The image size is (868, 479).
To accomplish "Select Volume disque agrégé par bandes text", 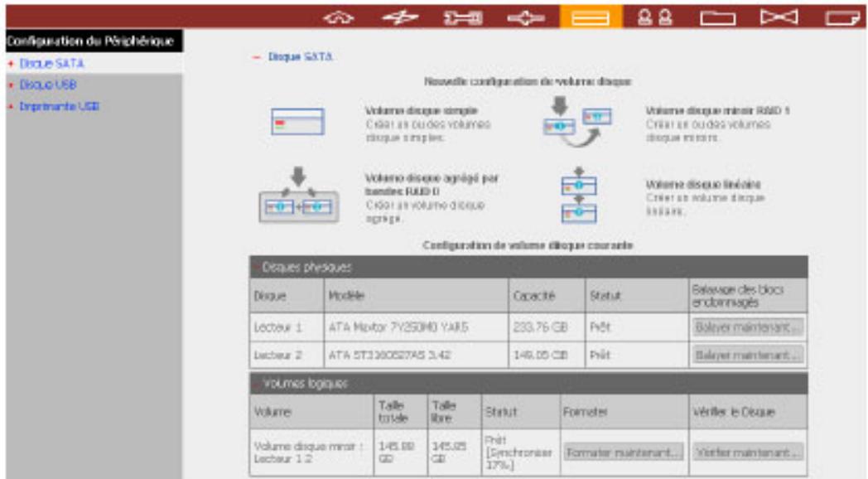I will [432, 185].
